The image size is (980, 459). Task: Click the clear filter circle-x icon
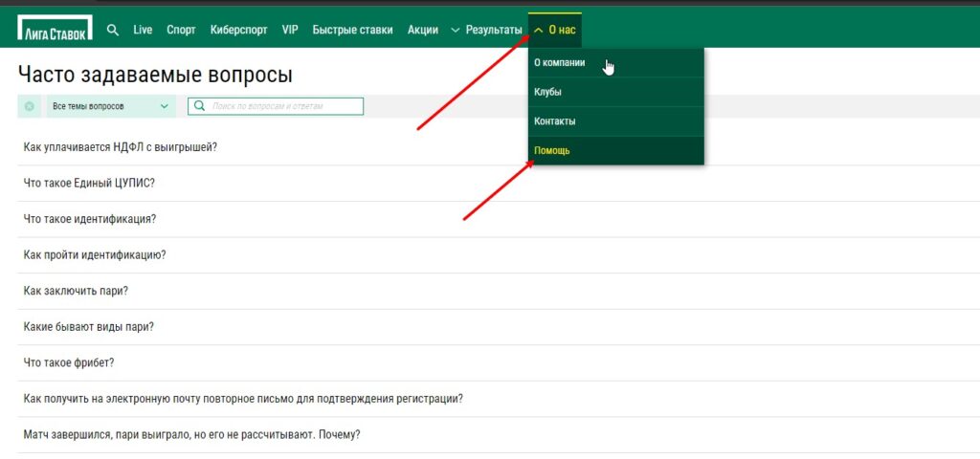click(x=30, y=106)
